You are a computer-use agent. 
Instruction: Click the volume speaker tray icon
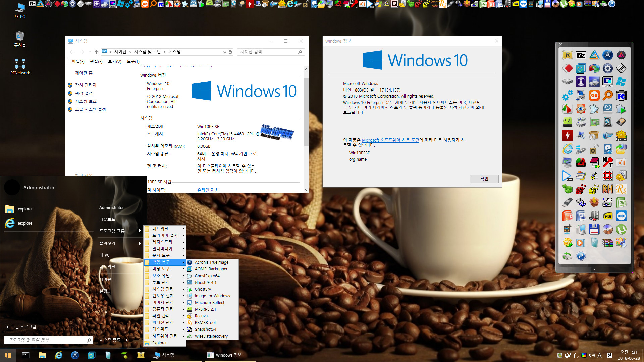coord(592,355)
